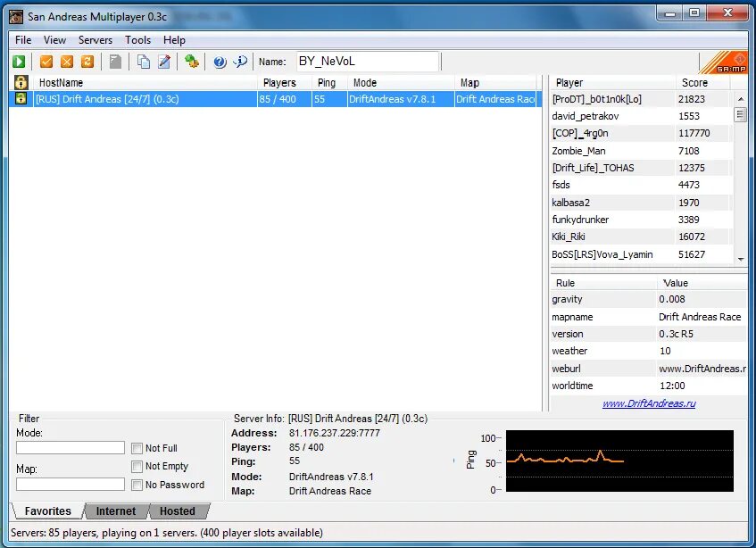Select player david_petrakov
Image resolution: width=756 pixels, height=548 pixels.
point(641,116)
